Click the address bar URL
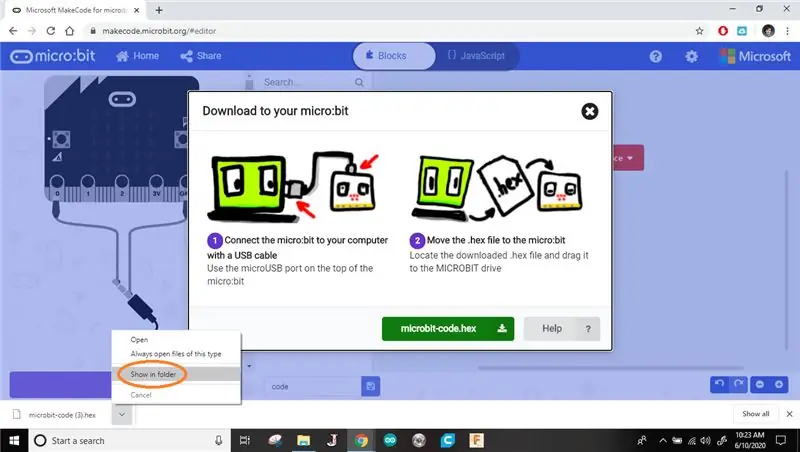The width and height of the screenshot is (800, 452). click(159, 31)
